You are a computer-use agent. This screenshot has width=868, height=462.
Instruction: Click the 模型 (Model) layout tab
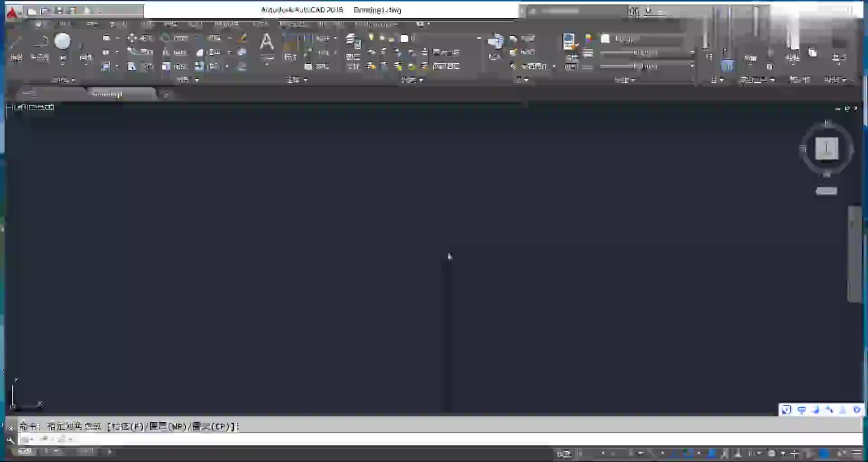click(x=25, y=452)
